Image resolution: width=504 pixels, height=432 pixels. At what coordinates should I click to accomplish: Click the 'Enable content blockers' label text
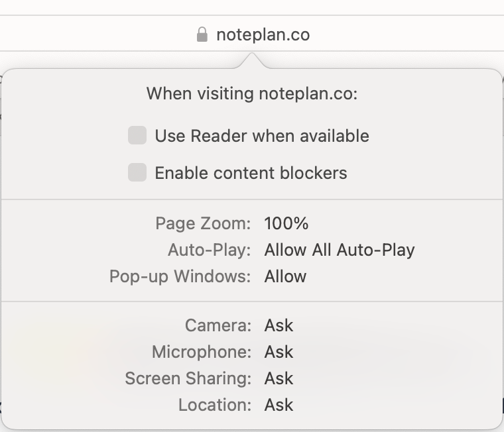click(x=251, y=173)
